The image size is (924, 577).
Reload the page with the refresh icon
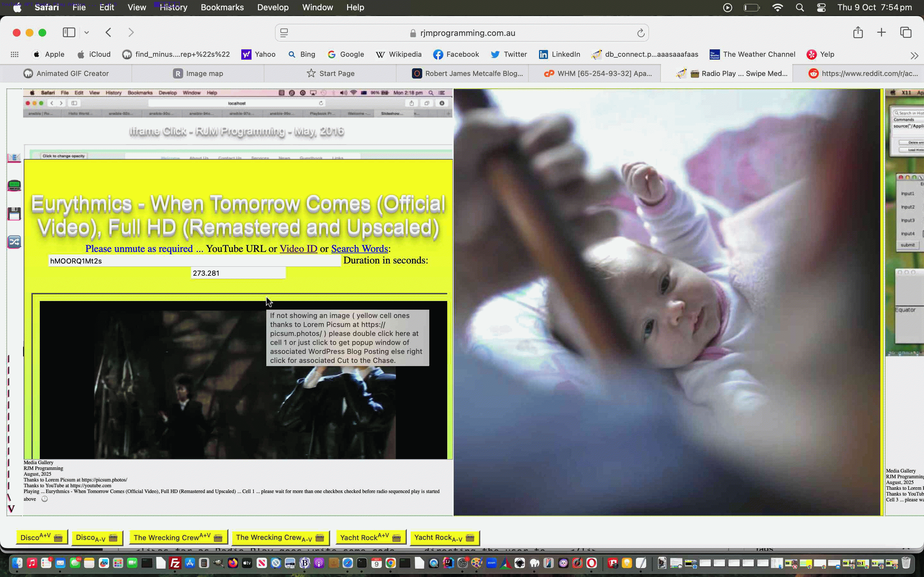tap(641, 33)
